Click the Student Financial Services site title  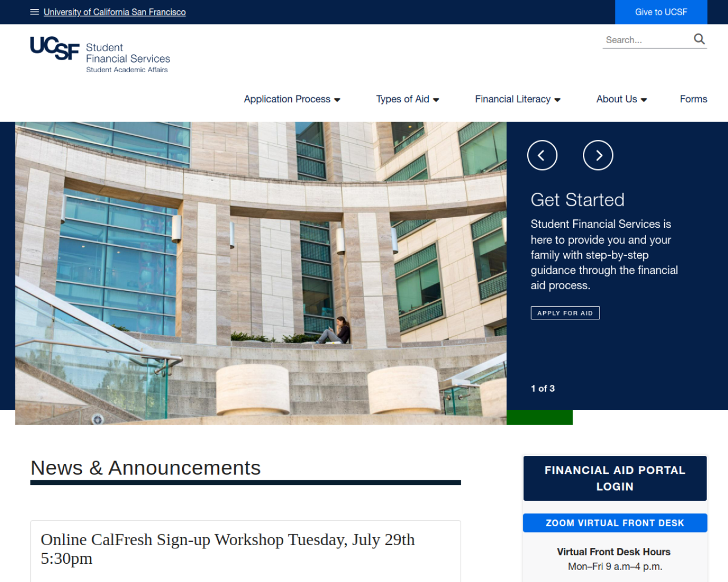[x=128, y=53]
